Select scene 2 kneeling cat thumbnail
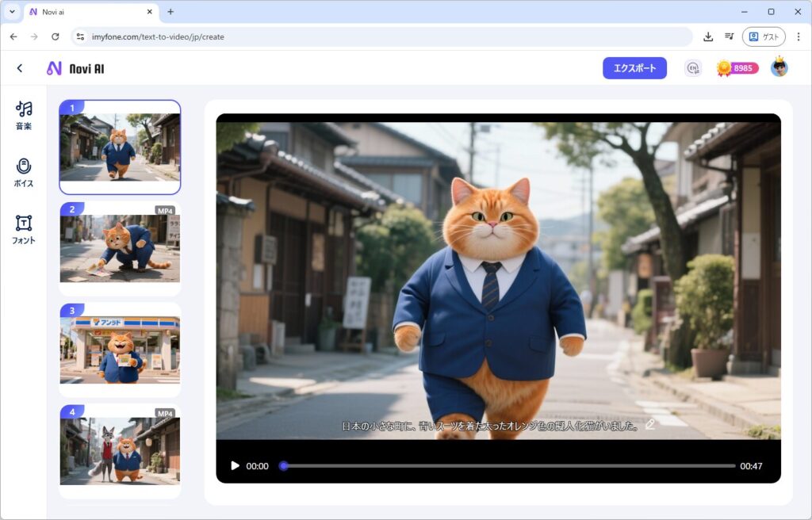Viewport: 812px width, 520px height. click(120, 248)
